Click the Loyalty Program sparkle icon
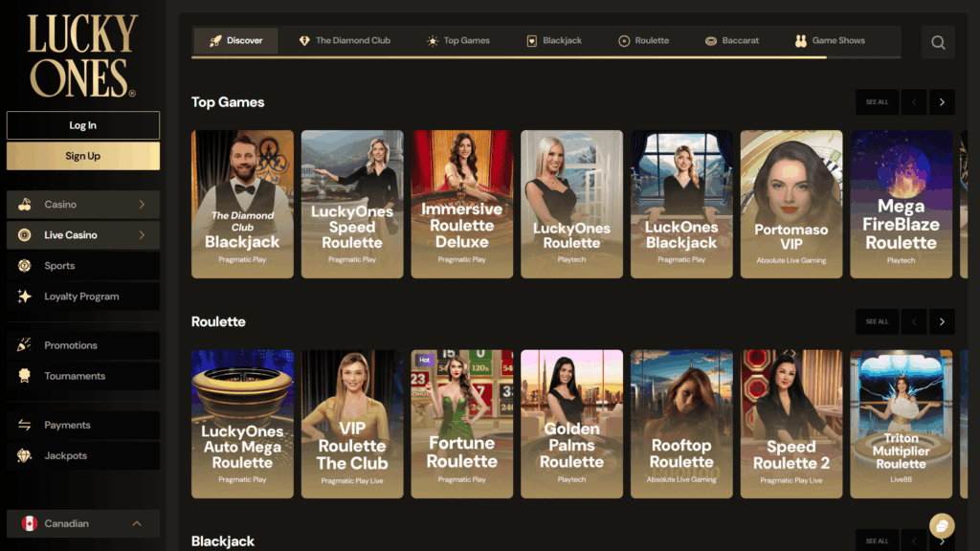 [x=25, y=297]
